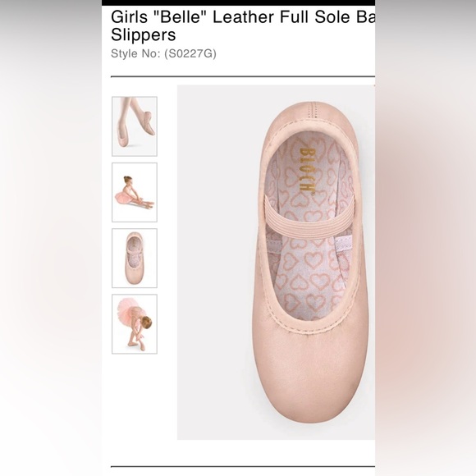View the top-down slipper thumbnail
Viewport: 476px width, 476px height.
coord(135,258)
